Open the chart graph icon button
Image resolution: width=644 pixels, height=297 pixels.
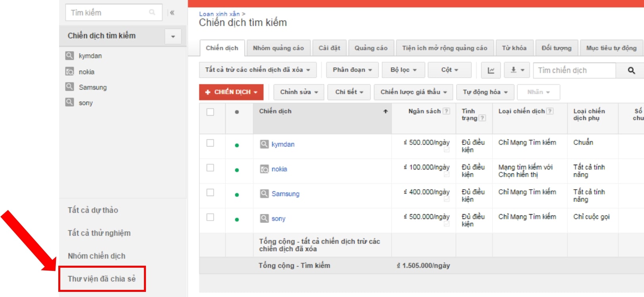coord(491,70)
